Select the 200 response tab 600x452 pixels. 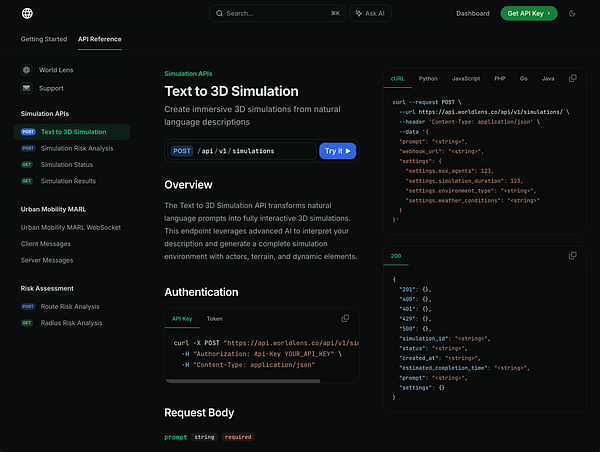[x=396, y=256]
